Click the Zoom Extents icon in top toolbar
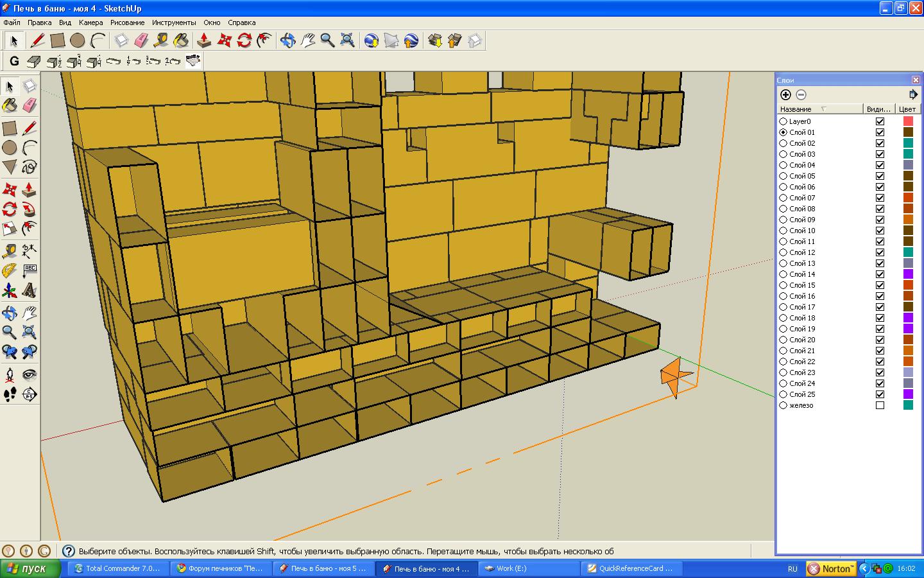Image resolution: width=924 pixels, height=578 pixels. [347, 40]
